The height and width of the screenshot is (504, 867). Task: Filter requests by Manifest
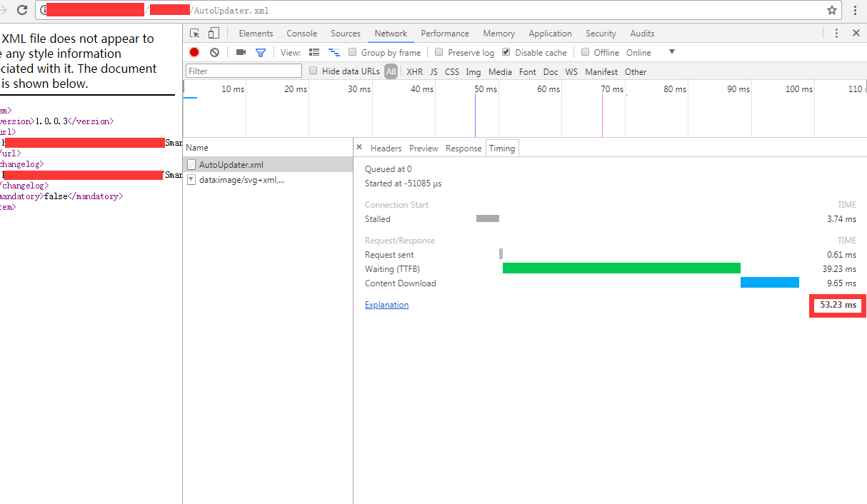click(601, 71)
